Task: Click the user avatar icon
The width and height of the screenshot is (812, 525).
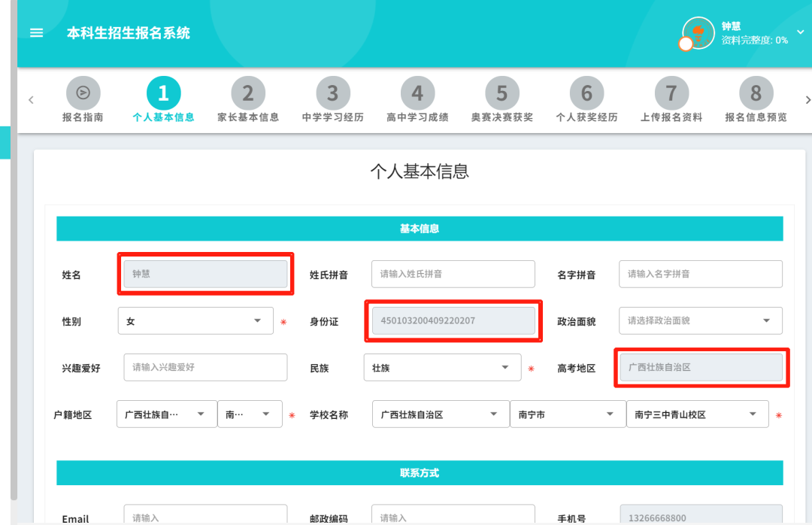Action: point(698,33)
